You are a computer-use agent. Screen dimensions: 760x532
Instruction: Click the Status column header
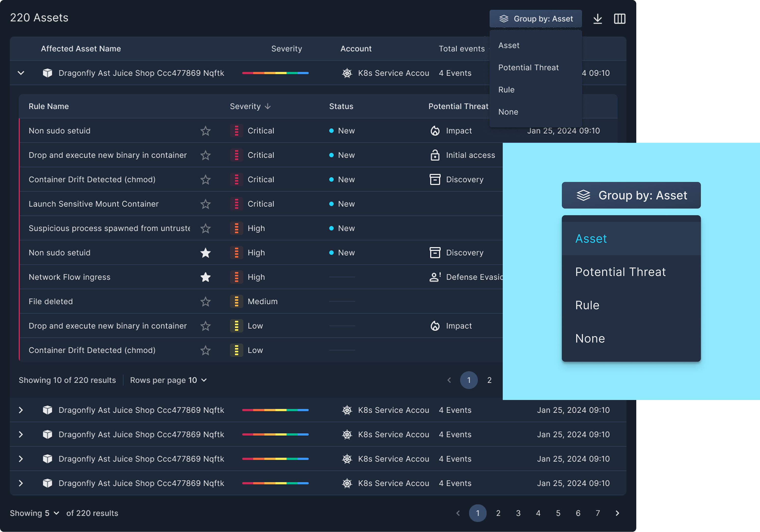click(341, 106)
